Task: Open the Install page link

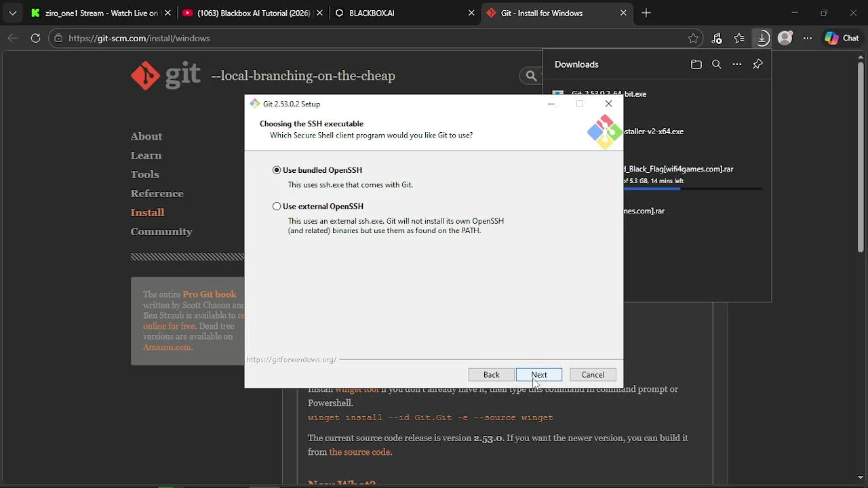Action: tap(147, 212)
